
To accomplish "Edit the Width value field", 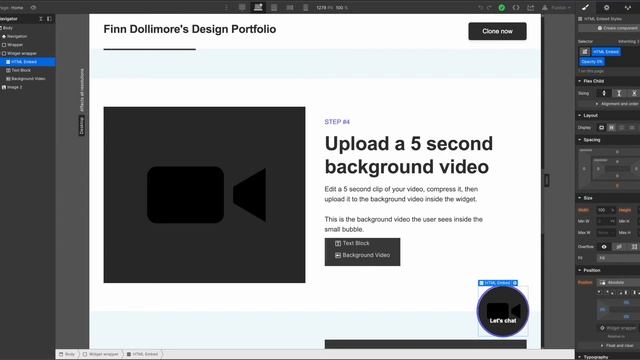I will [x=605, y=210].
